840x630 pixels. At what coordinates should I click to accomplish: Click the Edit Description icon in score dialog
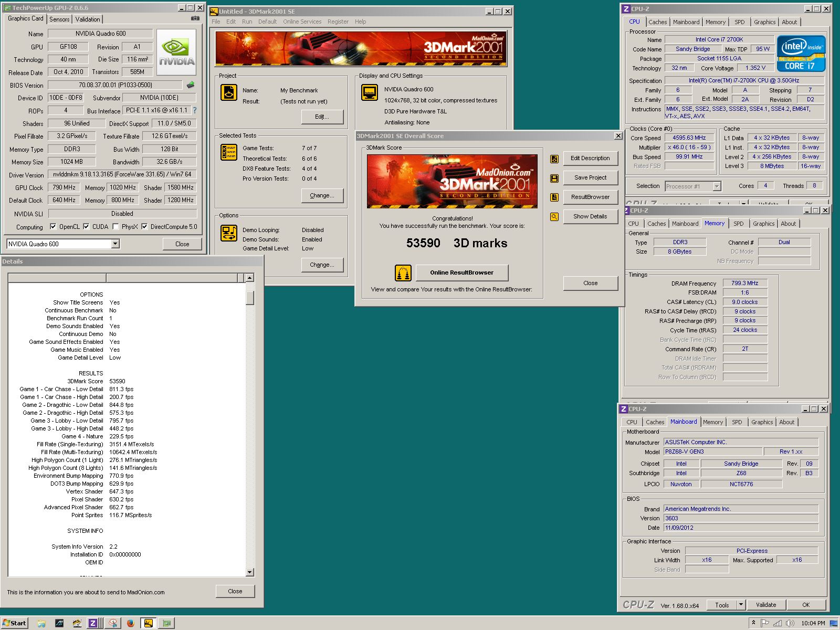(554, 159)
